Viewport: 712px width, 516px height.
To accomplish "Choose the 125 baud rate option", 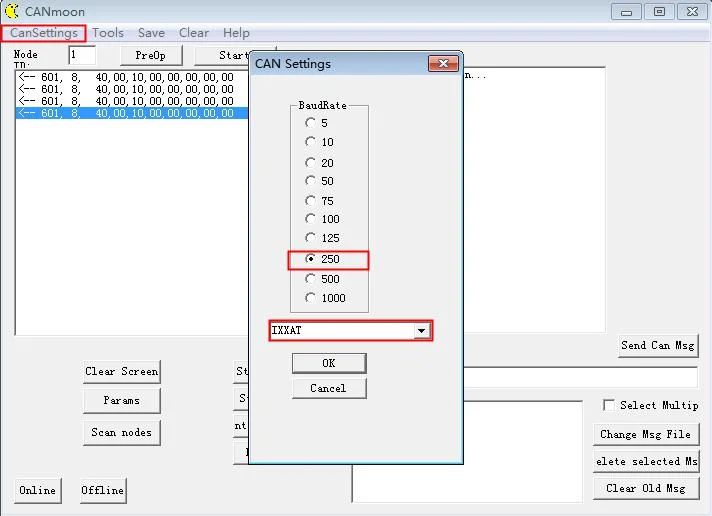I will [x=310, y=238].
